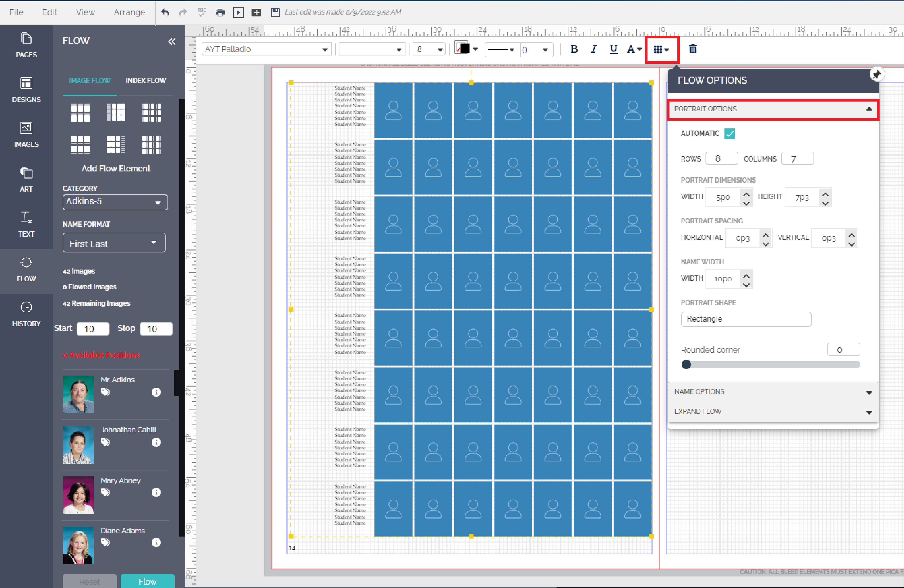The image size is (904, 588).
Task: Click the Delete trash icon
Action: (692, 49)
